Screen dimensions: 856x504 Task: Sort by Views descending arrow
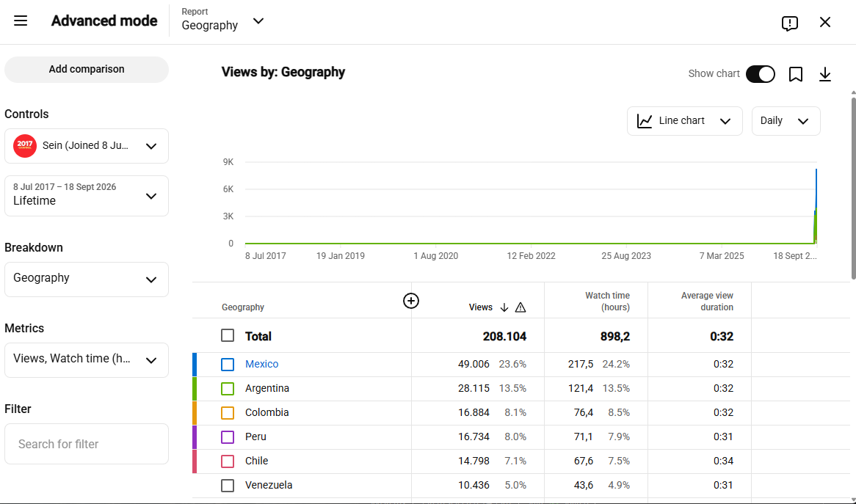504,307
